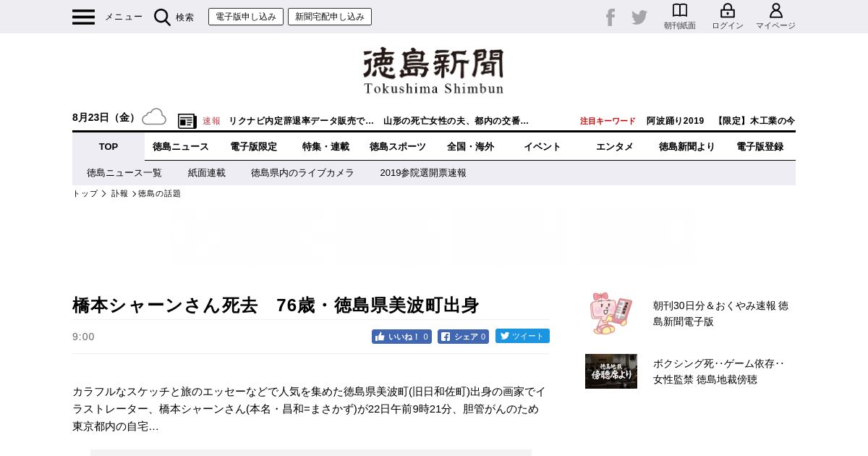Open the 全国・海外 navigation tab
This screenshot has height=456, width=868.
pyautogui.click(x=470, y=146)
